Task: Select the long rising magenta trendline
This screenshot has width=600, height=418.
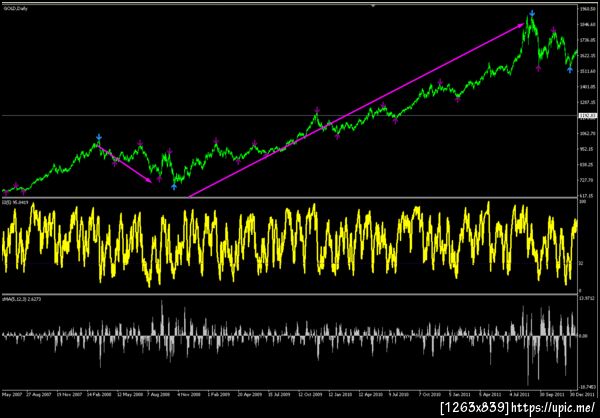Action: tap(356, 110)
